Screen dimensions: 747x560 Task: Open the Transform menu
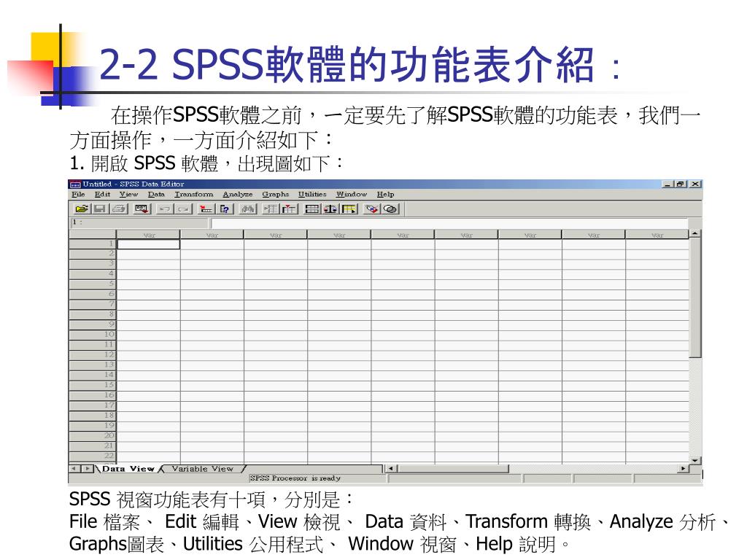click(x=194, y=194)
